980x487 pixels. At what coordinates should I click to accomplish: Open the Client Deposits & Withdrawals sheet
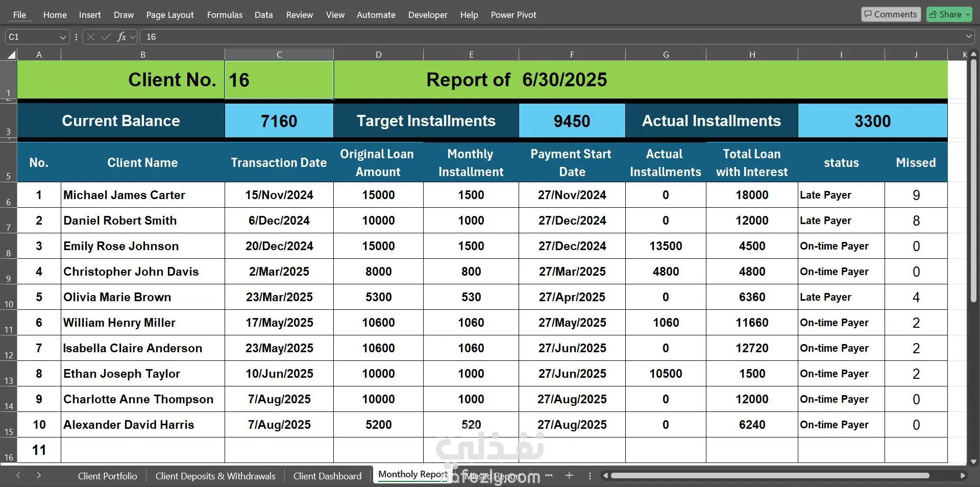point(215,476)
